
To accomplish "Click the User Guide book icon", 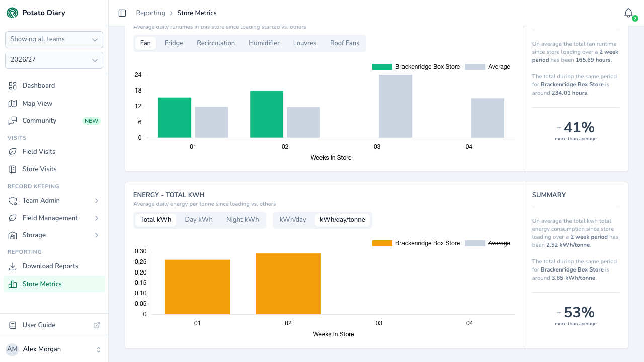I will pyautogui.click(x=13, y=325).
